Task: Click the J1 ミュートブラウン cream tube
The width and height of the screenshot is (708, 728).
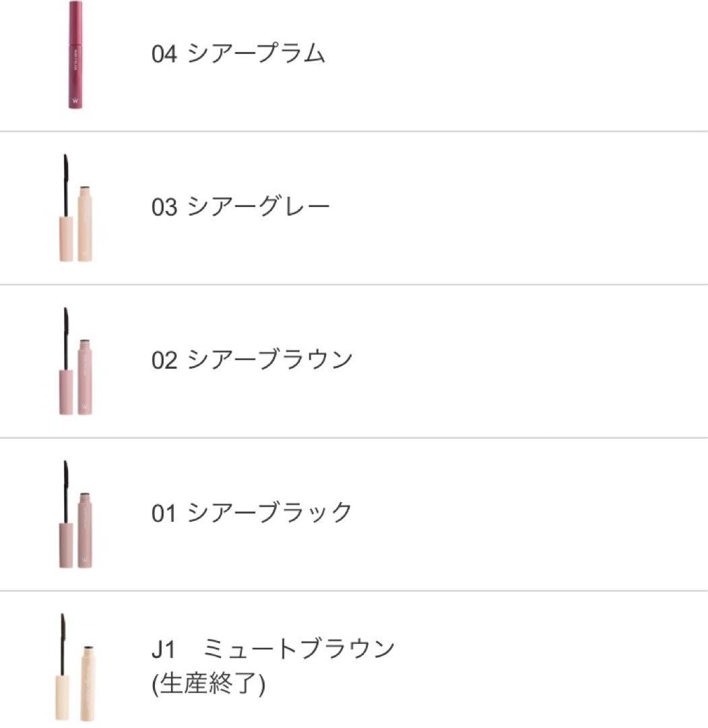Action: coord(87,682)
